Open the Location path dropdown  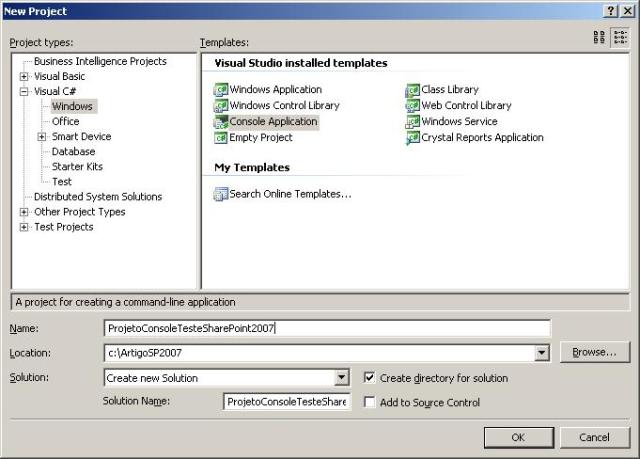(542, 353)
